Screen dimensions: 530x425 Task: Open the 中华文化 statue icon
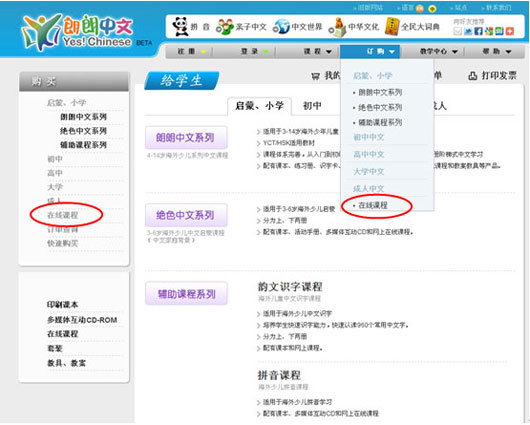[337, 27]
